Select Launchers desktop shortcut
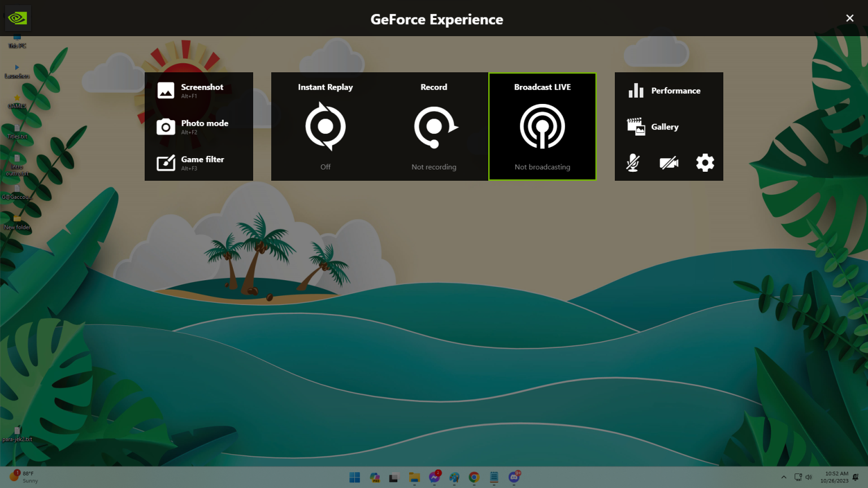This screenshot has height=488, width=868. (17, 72)
